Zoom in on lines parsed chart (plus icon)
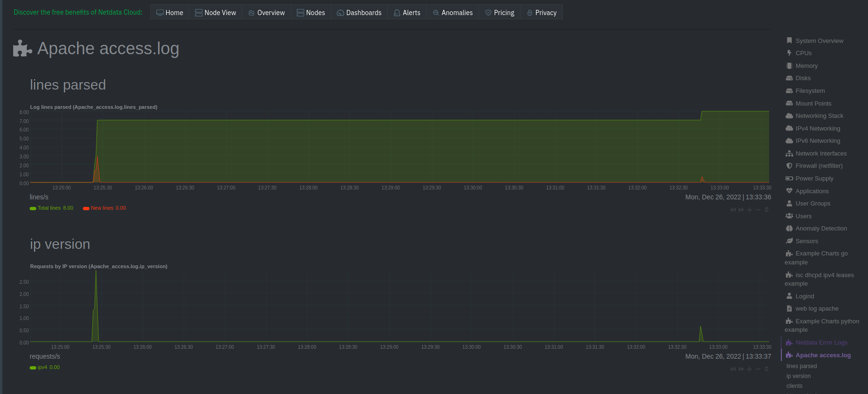868x394 pixels. pos(749,210)
